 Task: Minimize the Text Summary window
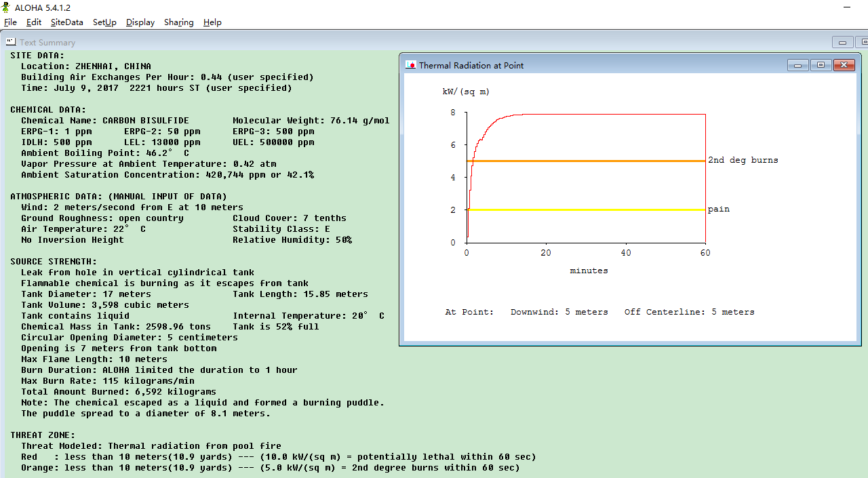coord(843,42)
